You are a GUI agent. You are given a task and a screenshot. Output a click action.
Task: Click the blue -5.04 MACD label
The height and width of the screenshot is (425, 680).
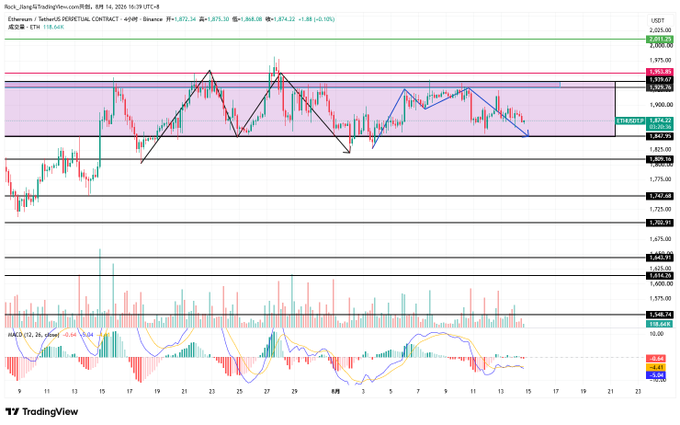pyautogui.click(x=656, y=375)
